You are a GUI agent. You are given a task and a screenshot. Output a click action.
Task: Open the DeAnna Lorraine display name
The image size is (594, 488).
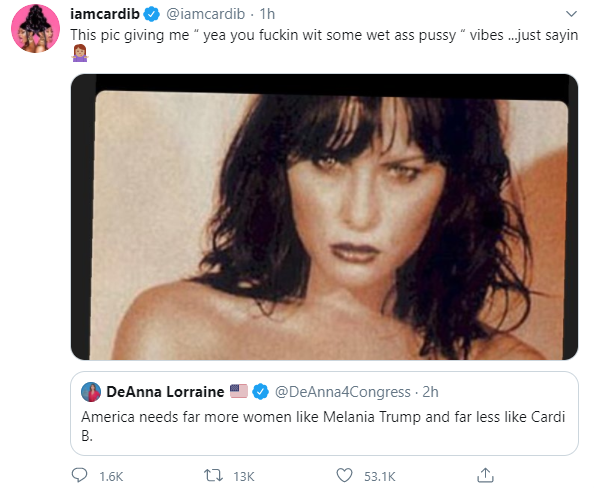coord(165,392)
